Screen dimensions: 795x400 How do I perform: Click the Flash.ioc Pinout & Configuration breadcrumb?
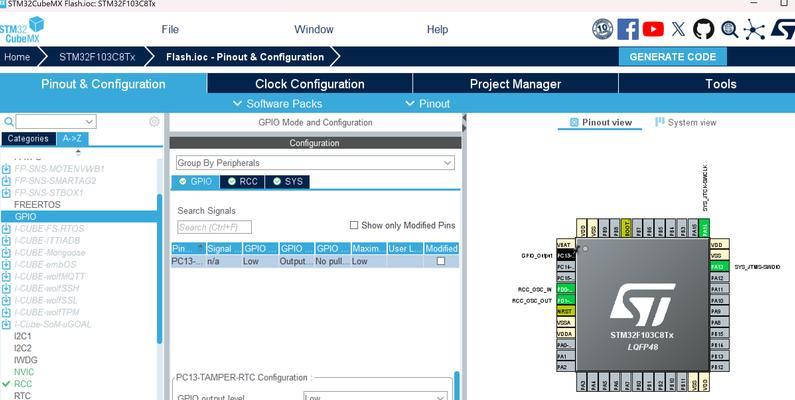point(245,57)
